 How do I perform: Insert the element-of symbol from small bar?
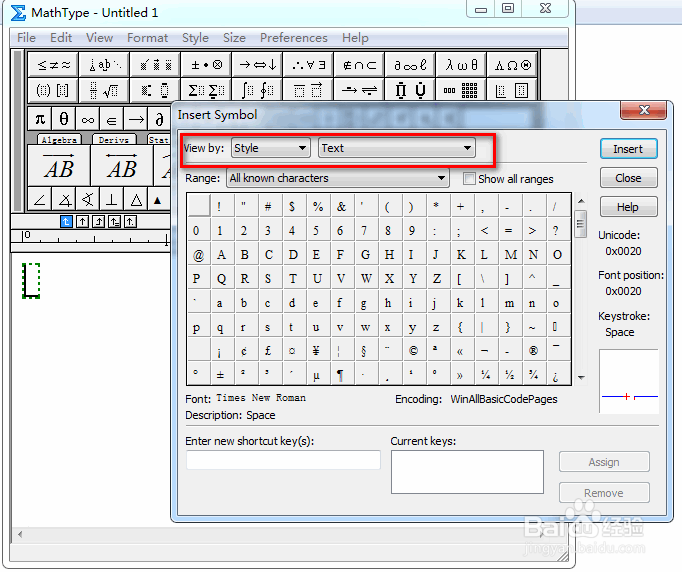click(x=111, y=119)
